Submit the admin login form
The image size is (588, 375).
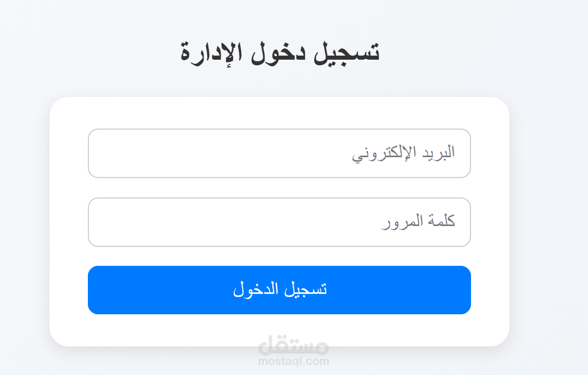pyautogui.click(x=279, y=290)
